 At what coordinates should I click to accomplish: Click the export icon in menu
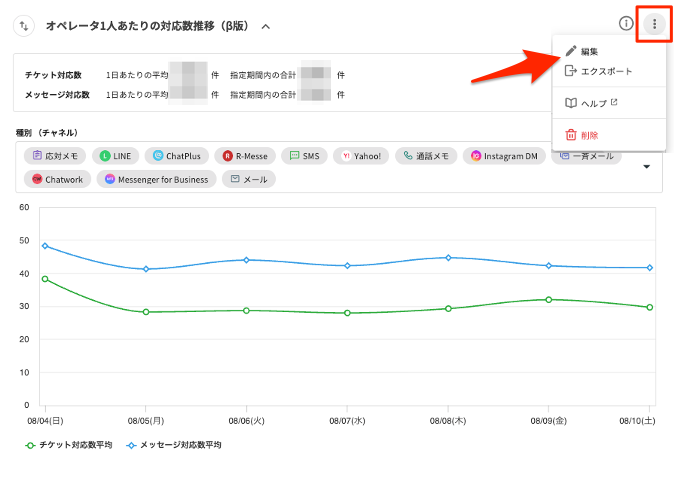pos(571,71)
